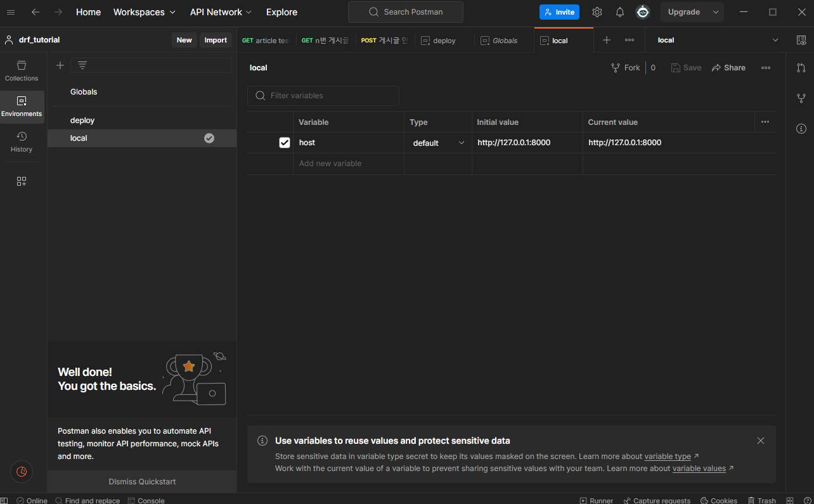Create a new environment with the plus icon
This screenshot has height=504, width=814.
(x=60, y=65)
